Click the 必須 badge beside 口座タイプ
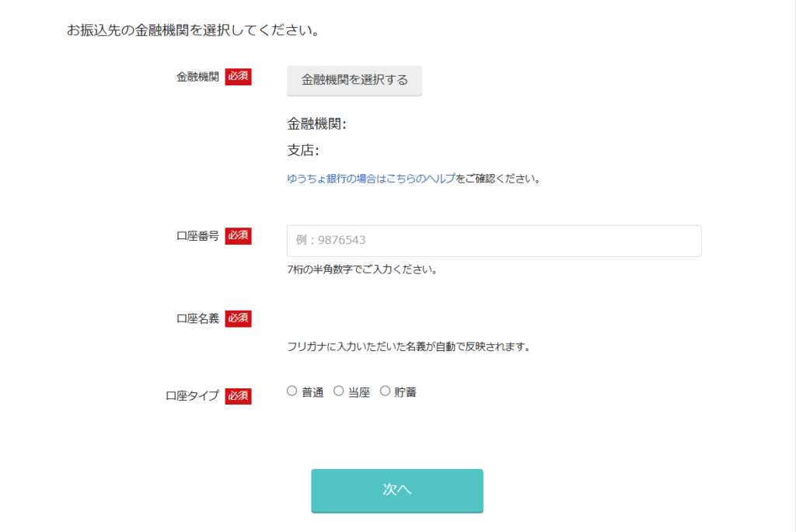 pyautogui.click(x=238, y=396)
